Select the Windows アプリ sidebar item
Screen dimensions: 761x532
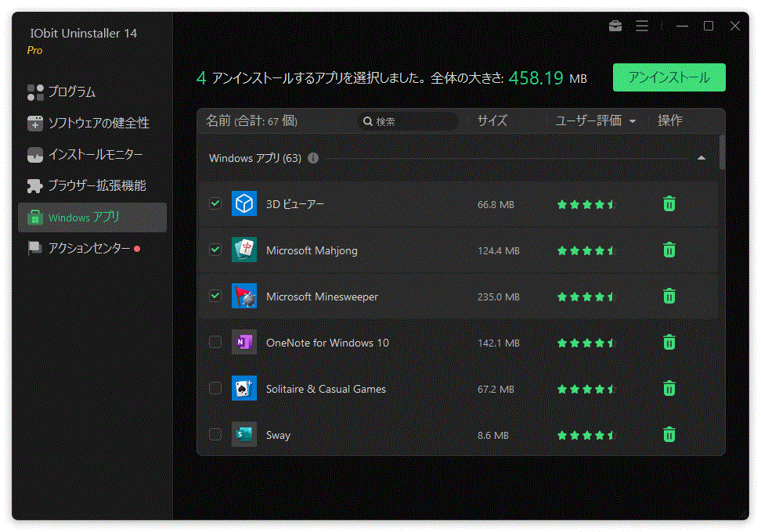[x=92, y=217]
